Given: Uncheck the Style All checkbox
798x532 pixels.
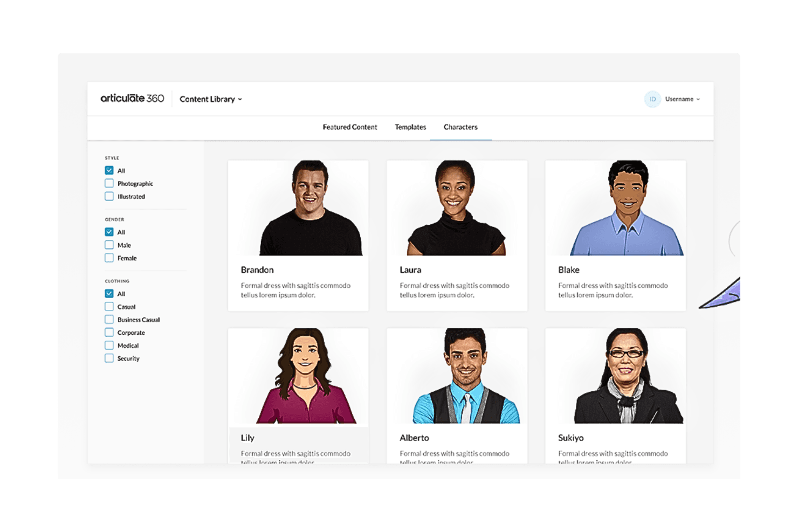Looking at the screenshot, I should [109, 170].
